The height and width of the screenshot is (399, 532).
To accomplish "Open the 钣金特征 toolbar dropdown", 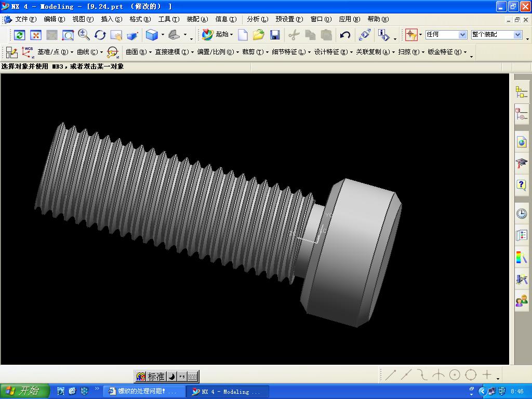I will (x=447, y=52).
